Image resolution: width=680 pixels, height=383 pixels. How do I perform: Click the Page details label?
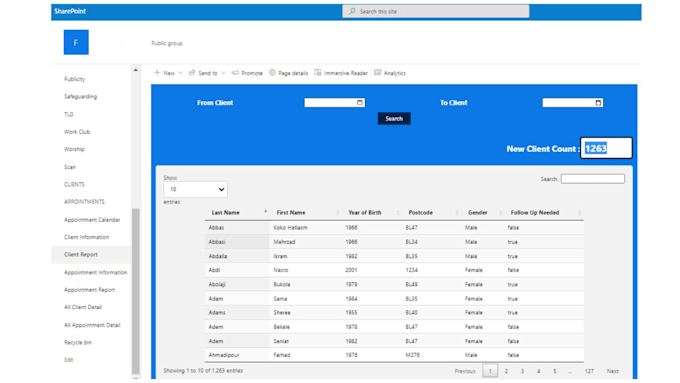[x=293, y=73]
